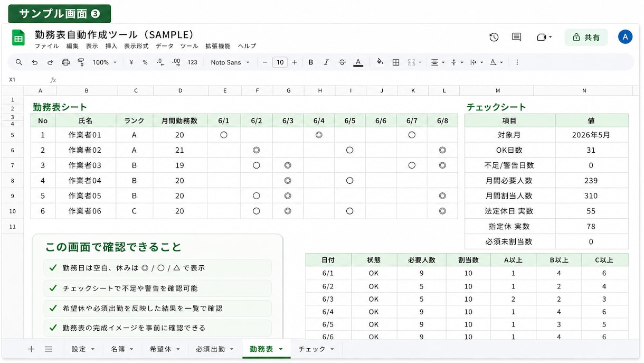Image resolution: width=644 pixels, height=363 pixels.
Task: Open the ヘルプ menu
Action: point(247,46)
